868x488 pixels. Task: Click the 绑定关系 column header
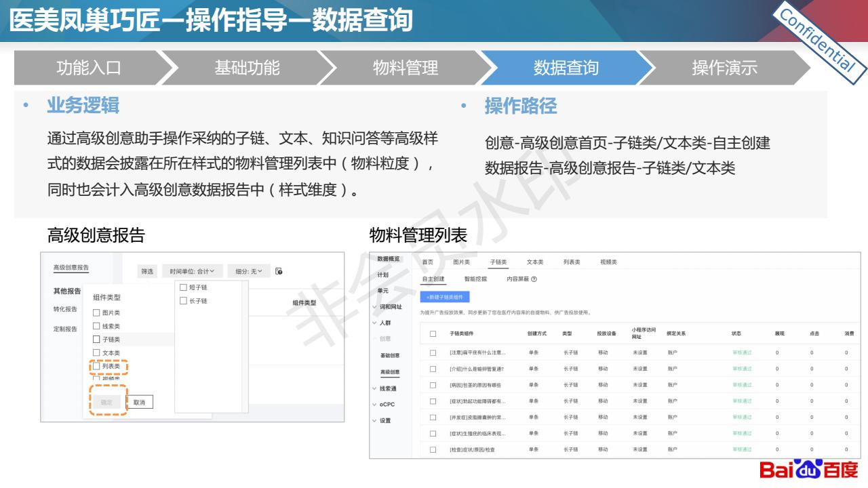[676, 333]
